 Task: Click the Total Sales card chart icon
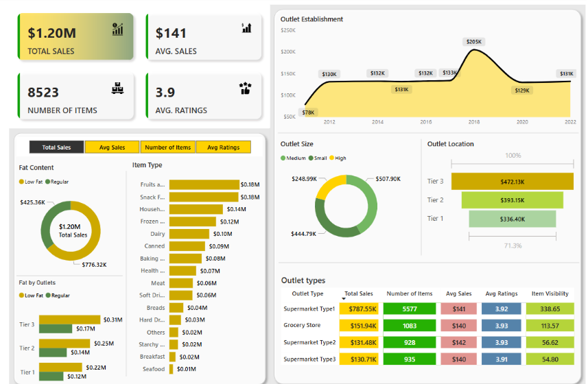pos(118,29)
